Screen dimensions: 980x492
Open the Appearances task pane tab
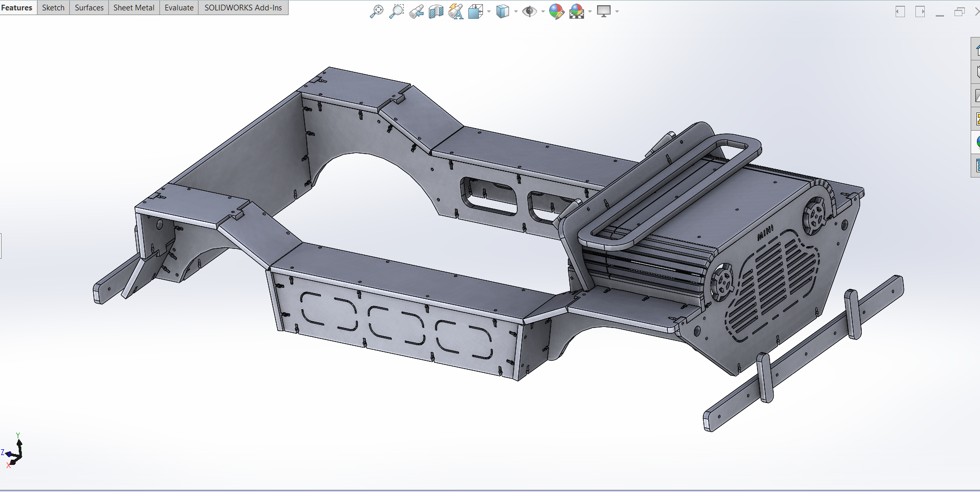click(x=976, y=142)
